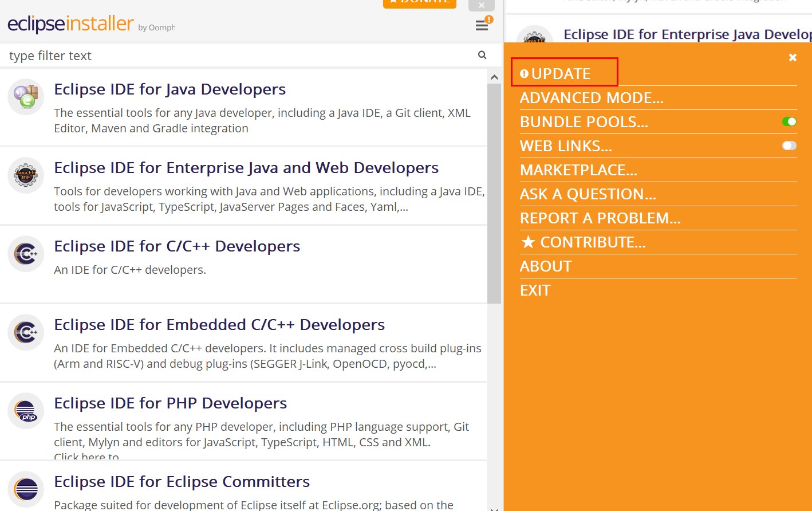Choose REPORT A PROBLEM... menu item

pyautogui.click(x=600, y=218)
